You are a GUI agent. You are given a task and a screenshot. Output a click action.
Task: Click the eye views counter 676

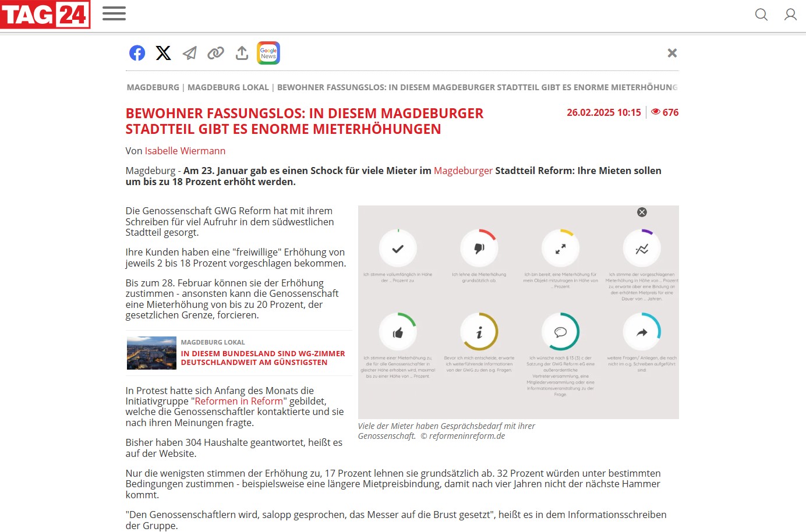664,112
